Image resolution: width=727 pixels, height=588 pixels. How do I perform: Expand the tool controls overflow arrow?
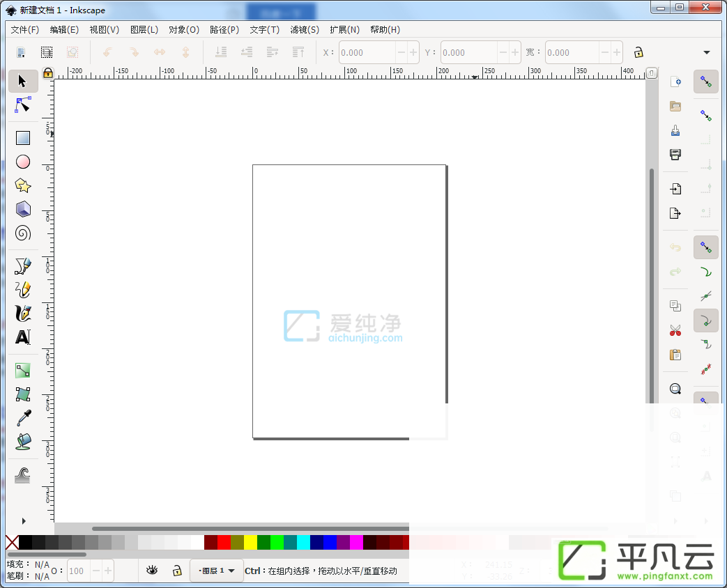tap(707, 52)
